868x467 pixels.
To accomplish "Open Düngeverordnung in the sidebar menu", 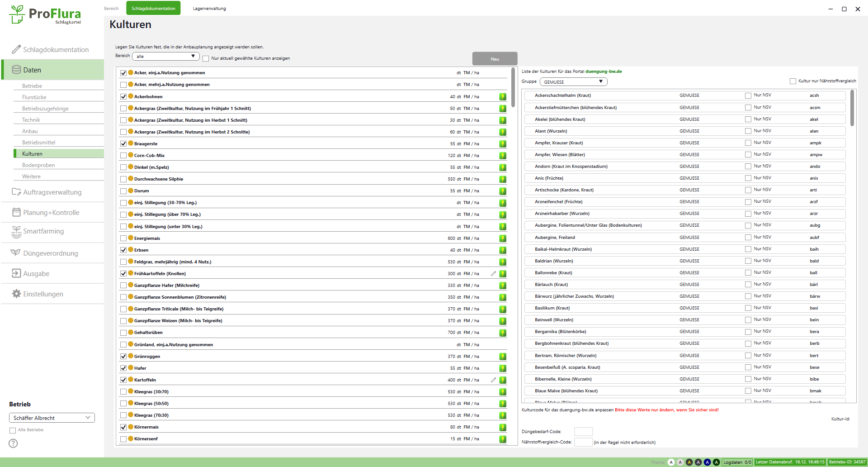I will (x=50, y=253).
